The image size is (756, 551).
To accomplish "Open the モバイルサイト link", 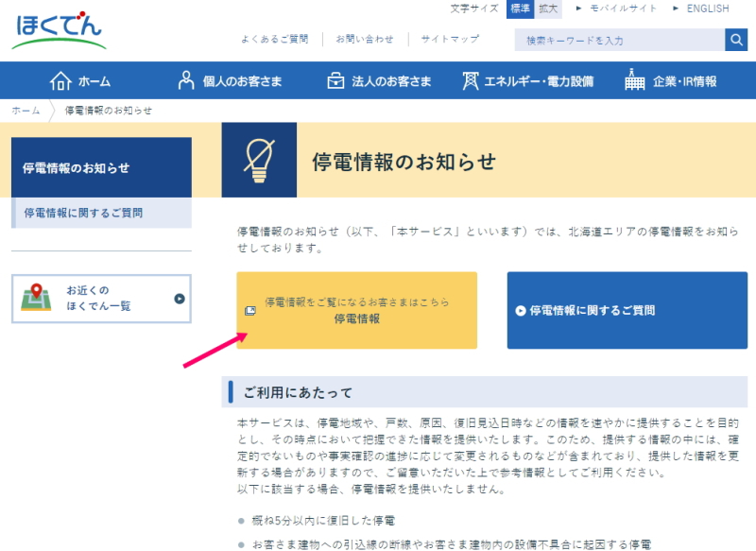I will tap(620, 9).
